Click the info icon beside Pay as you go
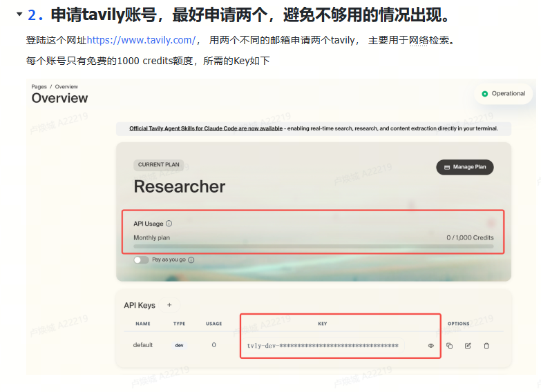 [x=191, y=260]
